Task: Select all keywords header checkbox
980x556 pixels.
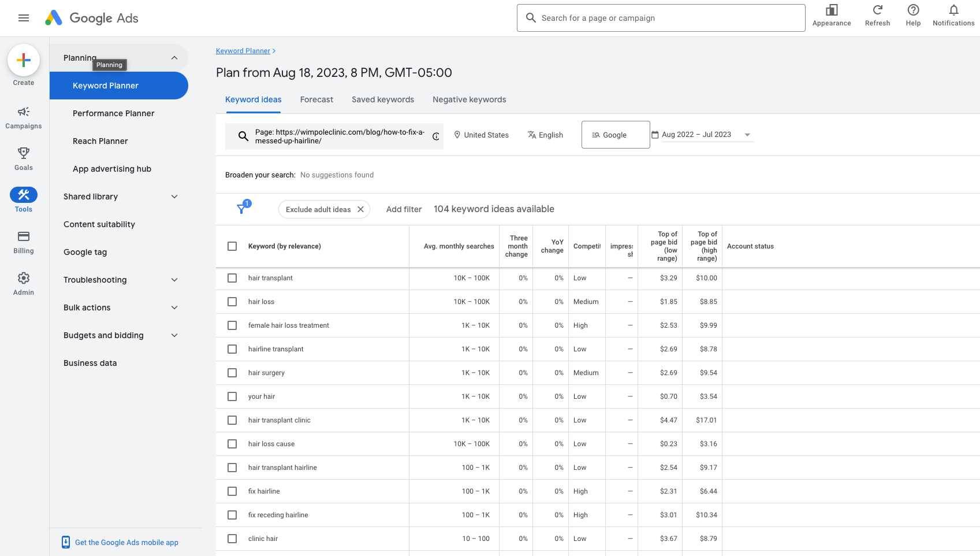Action: [x=232, y=246]
